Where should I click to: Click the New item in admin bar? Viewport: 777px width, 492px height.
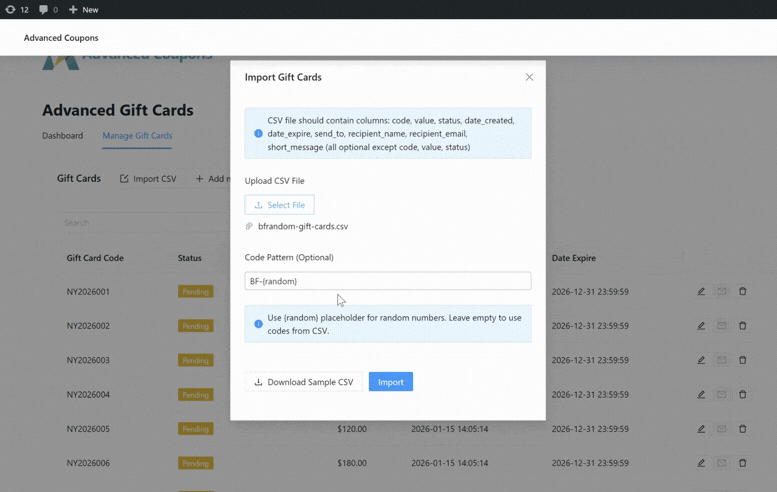coord(83,10)
